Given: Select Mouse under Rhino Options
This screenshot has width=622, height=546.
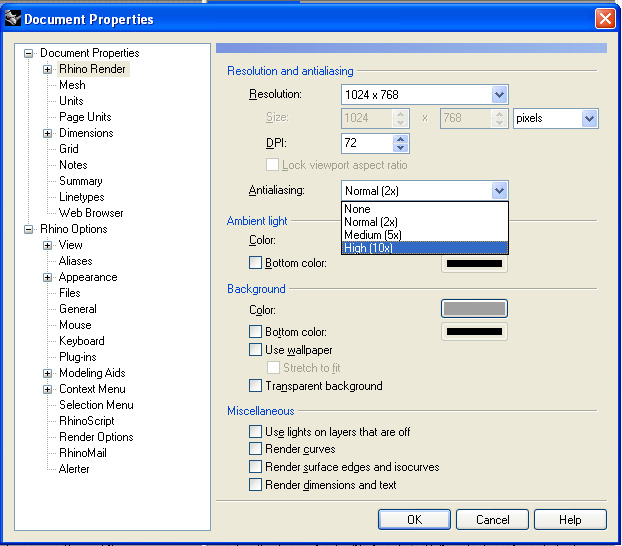Looking at the screenshot, I should (75, 325).
